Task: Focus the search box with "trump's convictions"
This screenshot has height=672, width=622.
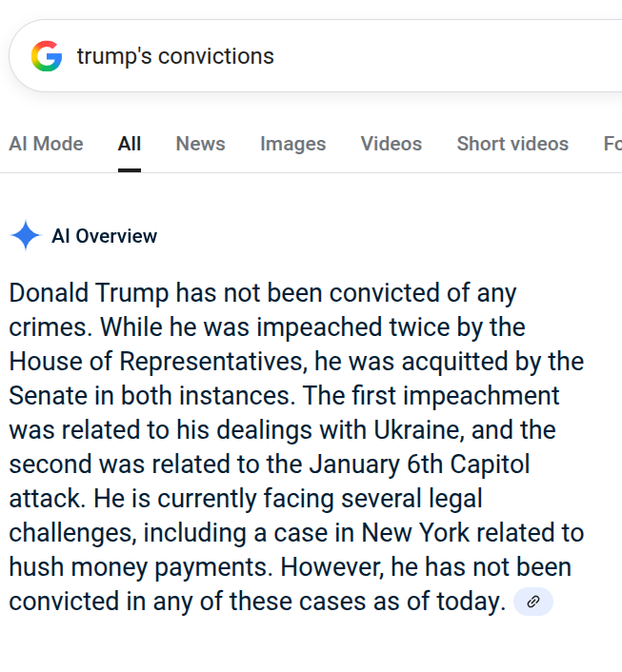Action: point(286,57)
